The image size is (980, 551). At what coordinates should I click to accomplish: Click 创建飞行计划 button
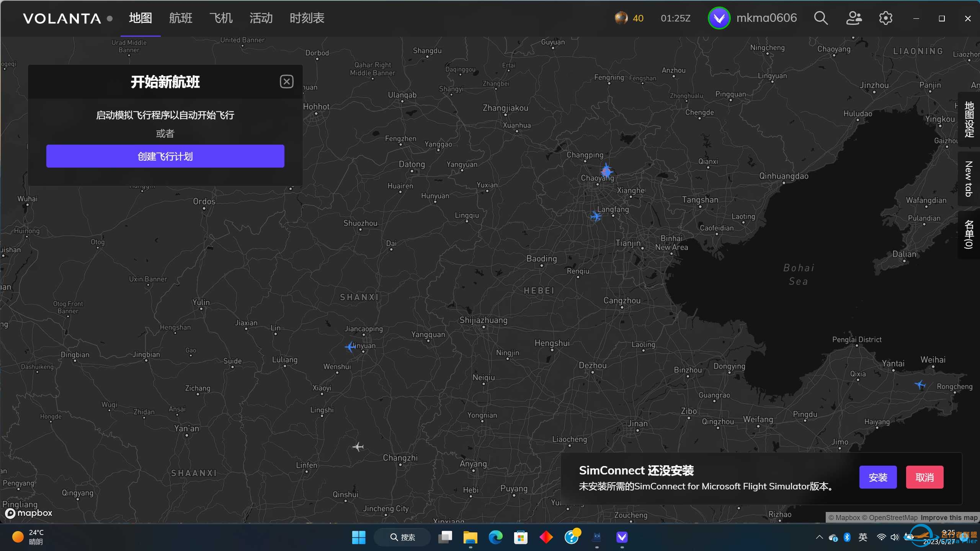[x=165, y=156]
